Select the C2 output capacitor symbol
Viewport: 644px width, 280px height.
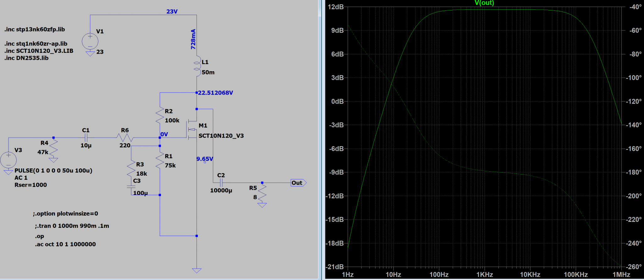click(x=221, y=183)
